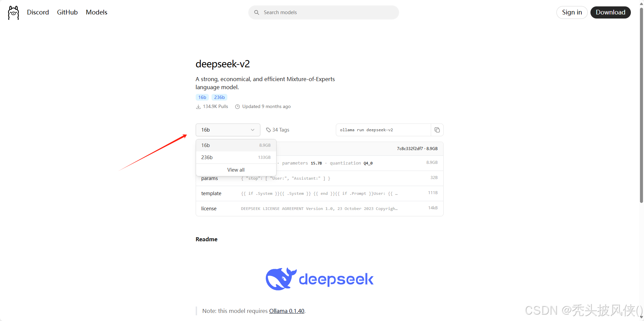Screen dimensions: 644x321
Task: Open the Discord link in header
Action: pyautogui.click(x=38, y=12)
